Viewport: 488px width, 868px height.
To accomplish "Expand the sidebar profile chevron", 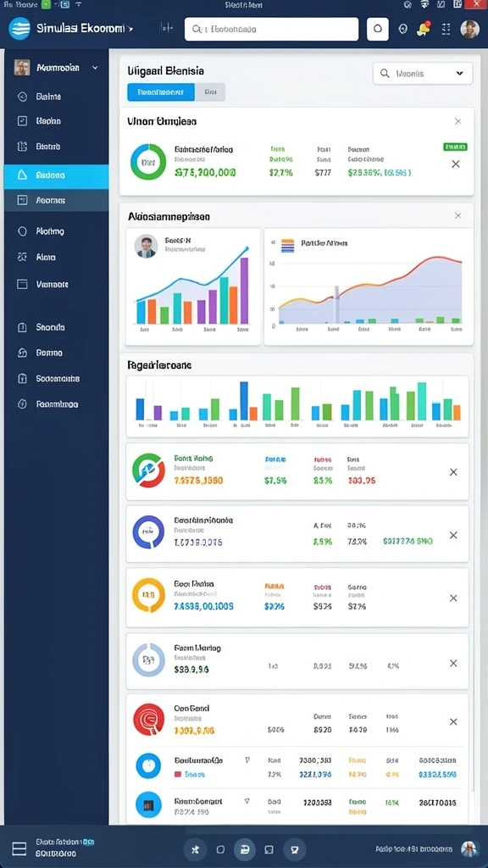I will point(95,68).
